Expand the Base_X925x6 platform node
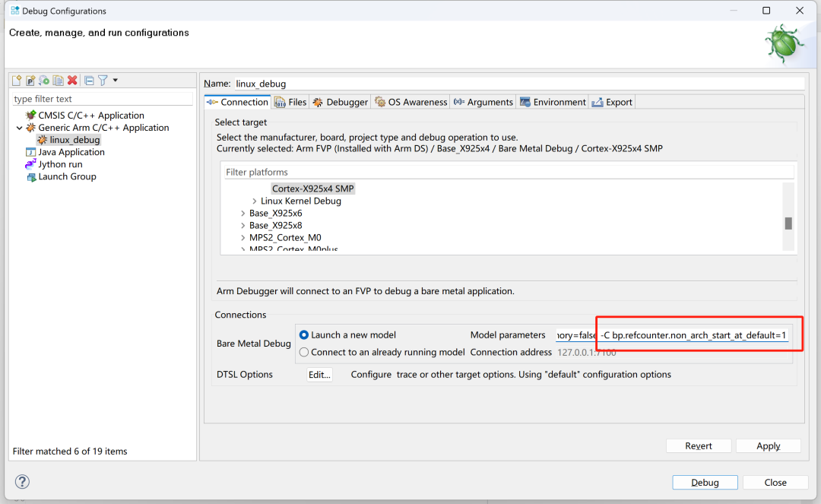The width and height of the screenshot is (821, 504). [242, 214]
